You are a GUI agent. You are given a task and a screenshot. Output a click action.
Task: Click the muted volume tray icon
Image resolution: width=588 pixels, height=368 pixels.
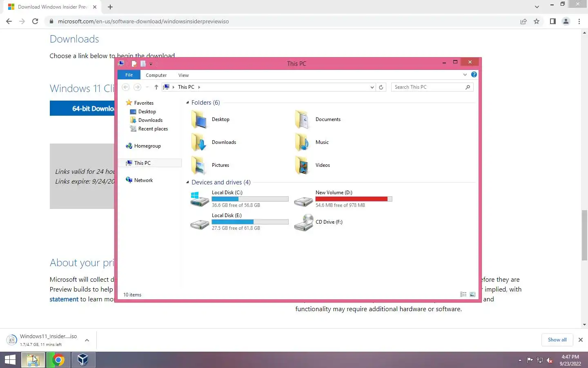pyautogui.click(x=550, y=360)
